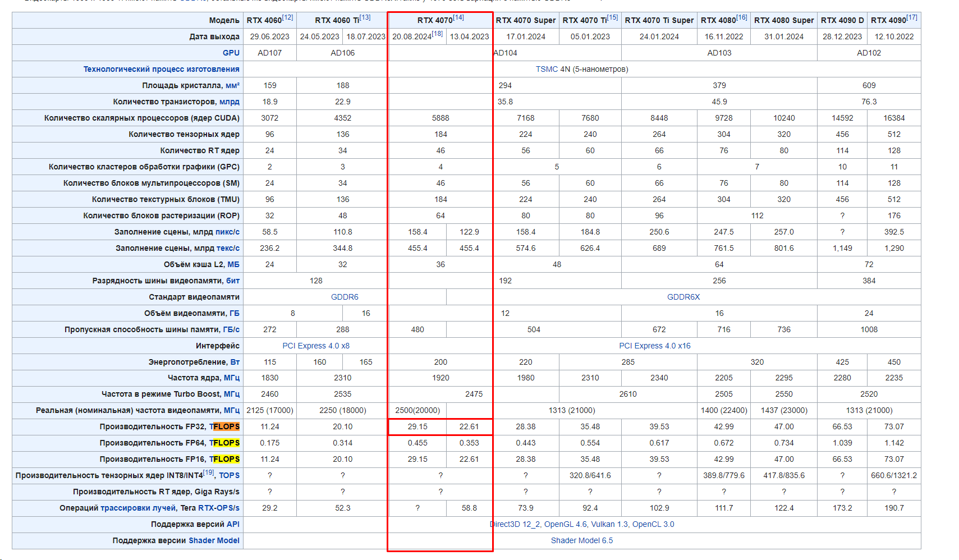Open the Shader Model link in the header column
The width and height of the screenshot is (959, 560).
pyautogui.click(x=214, y=540)
